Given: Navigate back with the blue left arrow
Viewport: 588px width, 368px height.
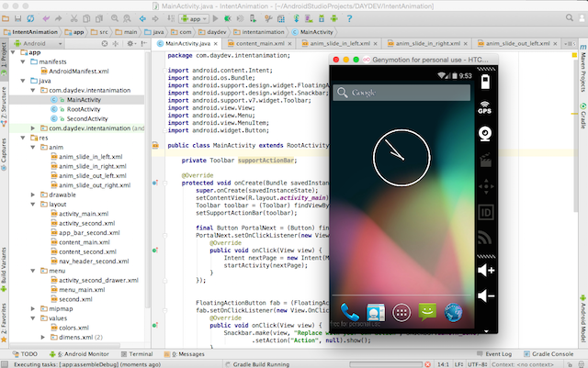Looking at the screenshot, I should point(142,18).
